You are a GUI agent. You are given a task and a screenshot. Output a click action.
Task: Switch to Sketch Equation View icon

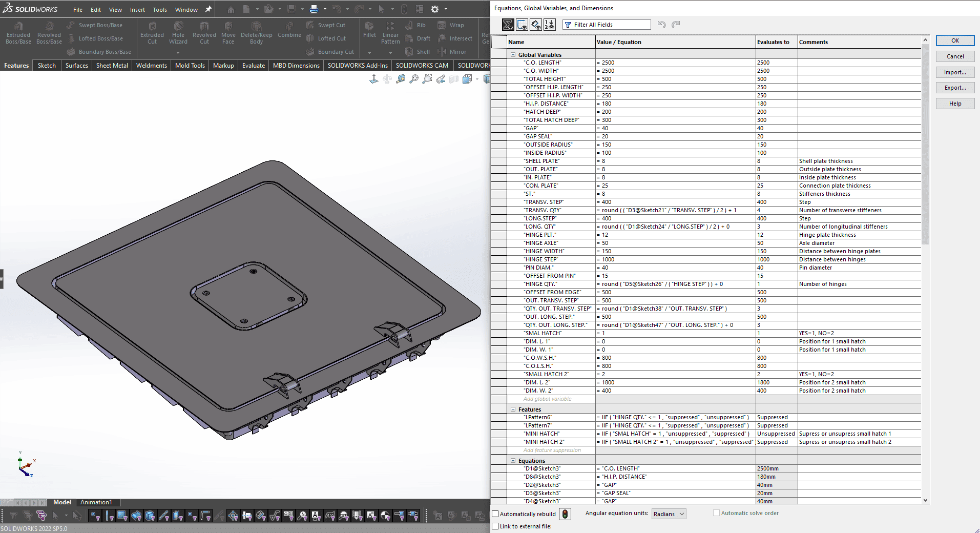pos(522,25)
